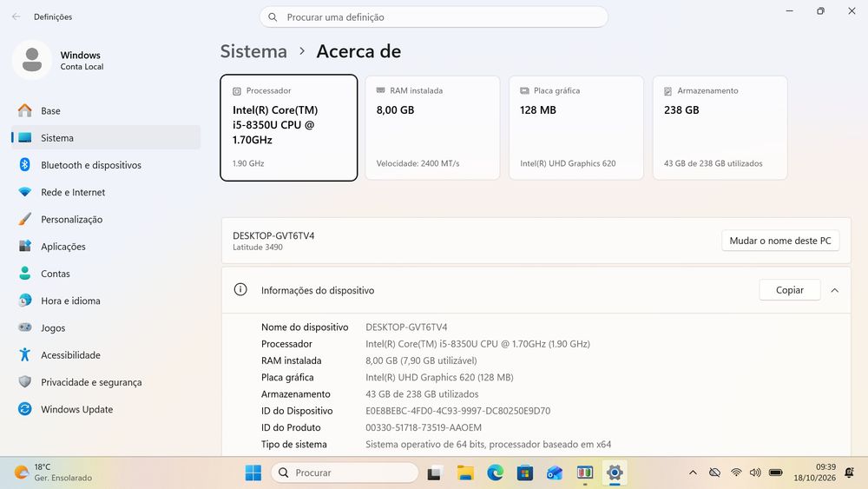868x489 pixels.
Task: Click the Settings gear on the taskbar
Action: point(615,473)
